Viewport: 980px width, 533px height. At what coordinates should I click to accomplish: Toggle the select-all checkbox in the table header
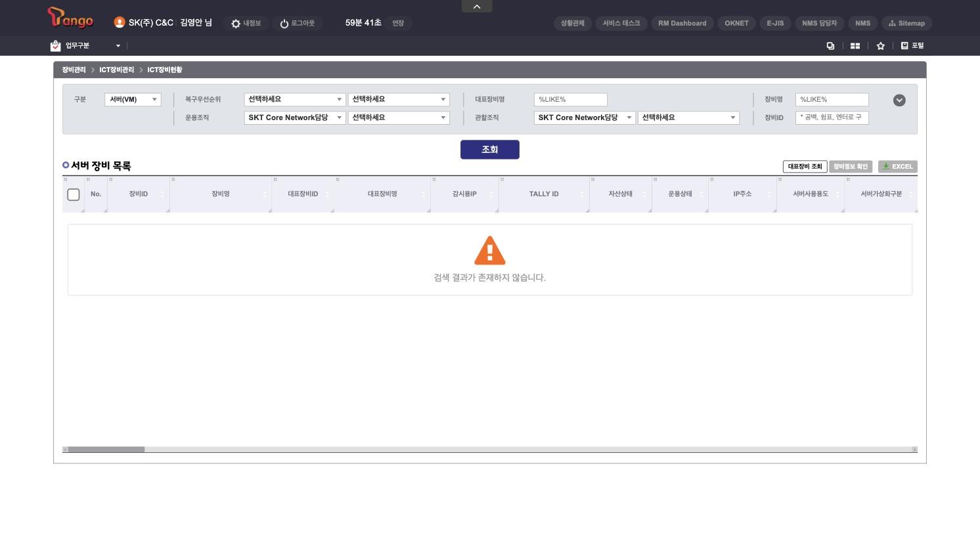tap(74, 195)
